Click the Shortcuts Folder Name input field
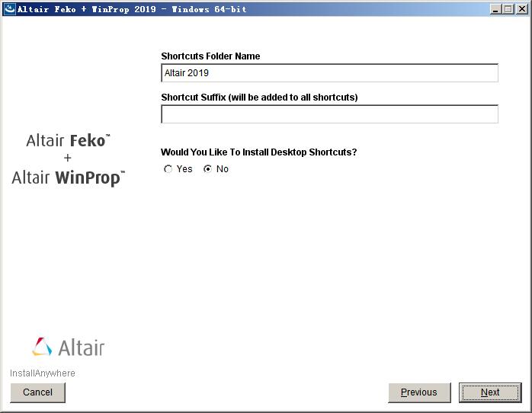Screen dimensions: 532x413 (x=329, y=73)
